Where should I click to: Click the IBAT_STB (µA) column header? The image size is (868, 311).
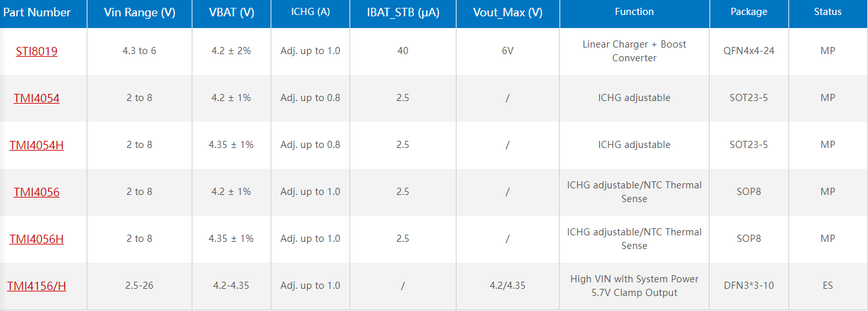[402, 12]
